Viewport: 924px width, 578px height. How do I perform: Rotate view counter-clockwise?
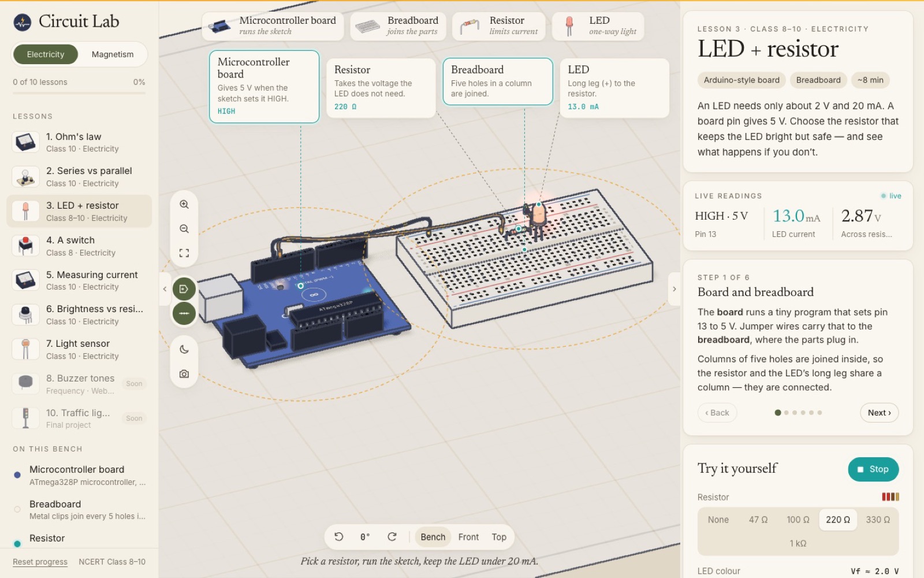[x=339, y=537]
